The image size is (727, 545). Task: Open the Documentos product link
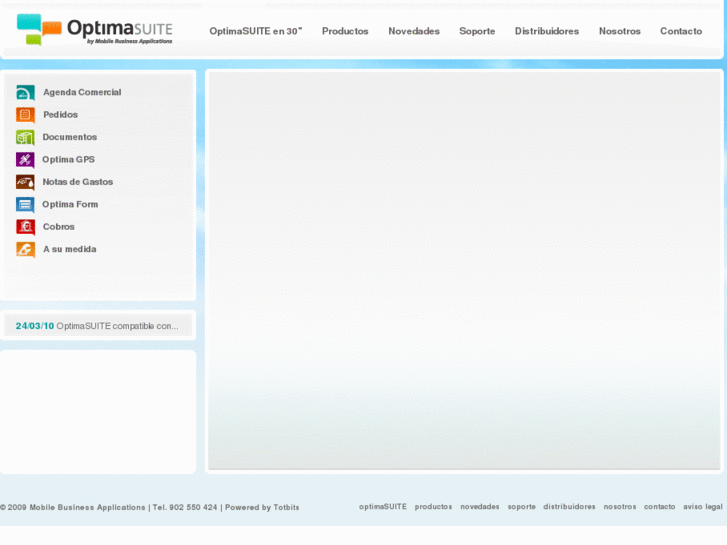pos(70,137)
